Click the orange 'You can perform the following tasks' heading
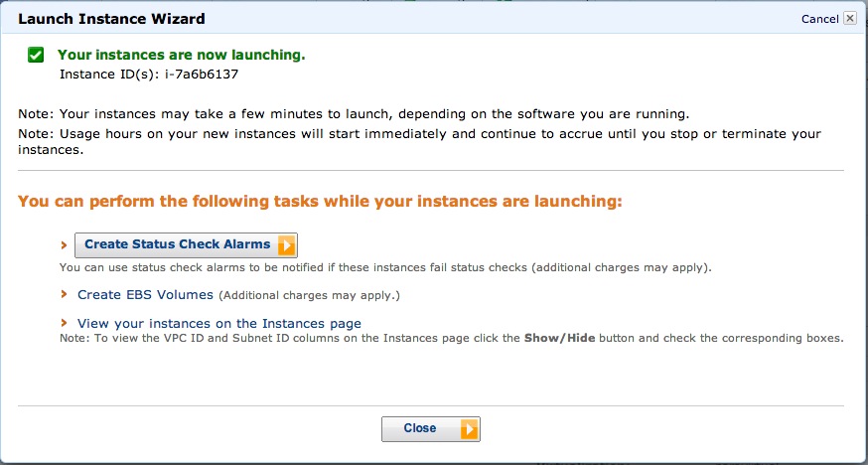Image resolution: width=868 pixels, height=465 pixels. (320, 202)
